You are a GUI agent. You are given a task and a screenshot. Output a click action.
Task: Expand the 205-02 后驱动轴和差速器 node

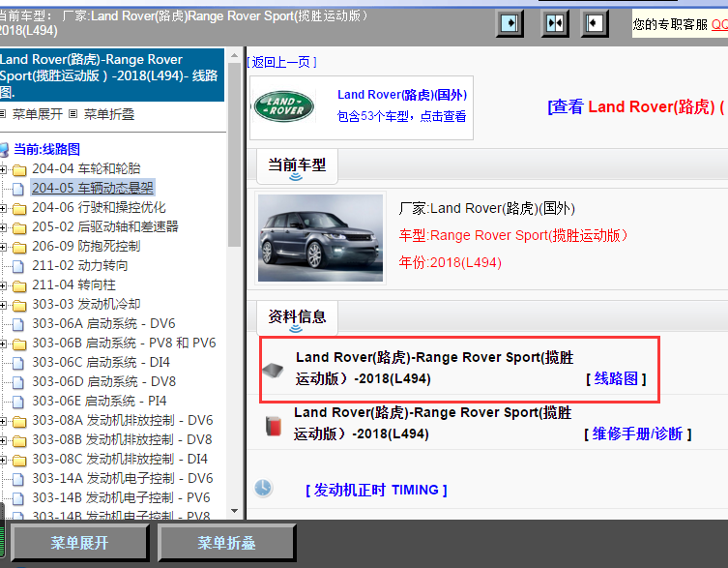[3, 228]
